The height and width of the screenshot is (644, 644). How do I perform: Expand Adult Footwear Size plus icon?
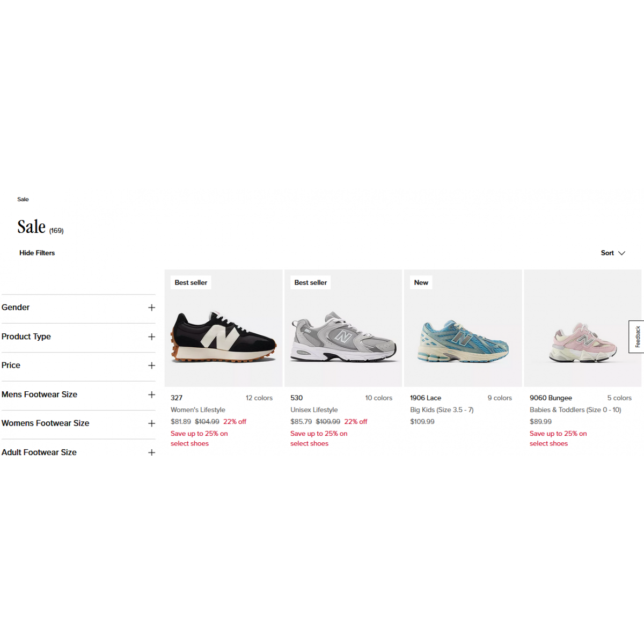click(151, 452)
